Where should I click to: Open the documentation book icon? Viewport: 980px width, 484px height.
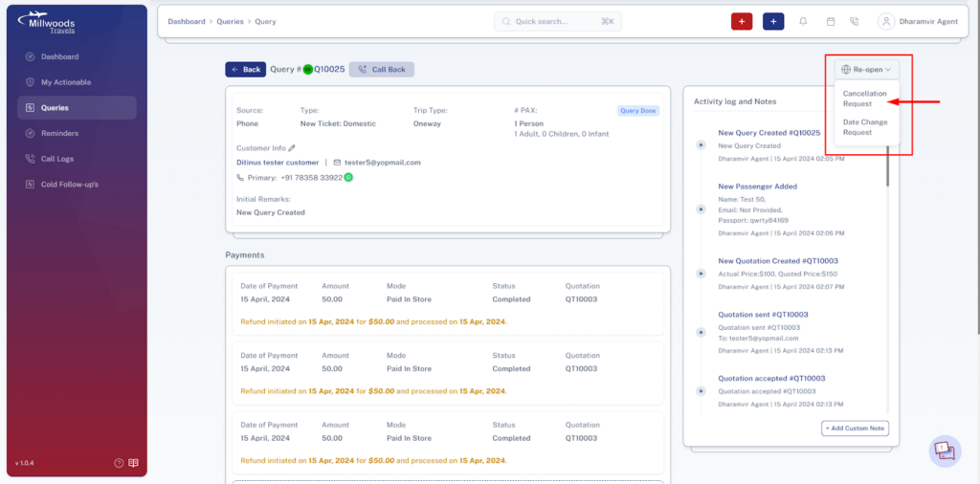point(133,463)
